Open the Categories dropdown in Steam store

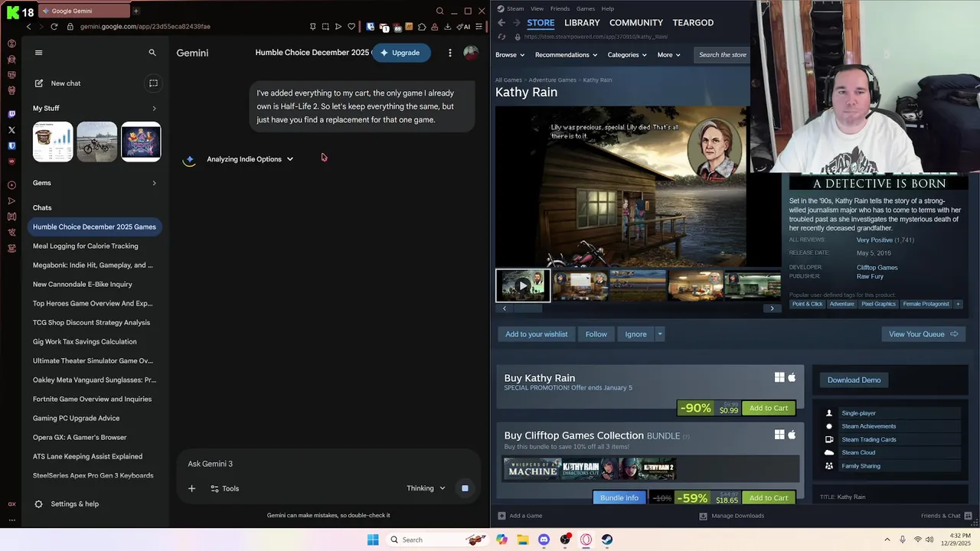(x=627, y=55)
